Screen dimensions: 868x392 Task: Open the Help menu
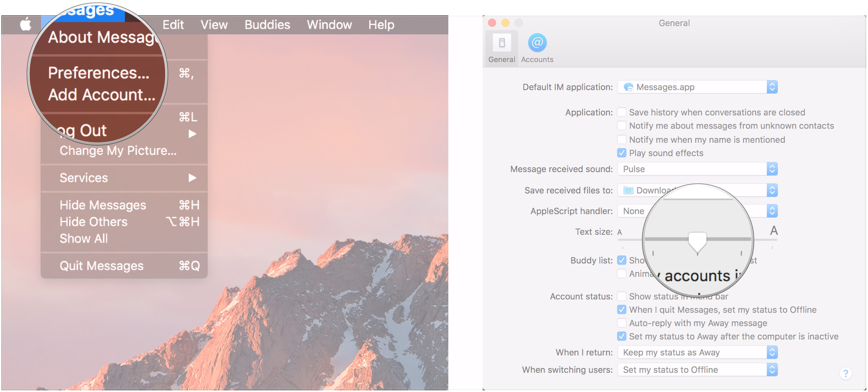pyautogui.click(x=381, y=25)
